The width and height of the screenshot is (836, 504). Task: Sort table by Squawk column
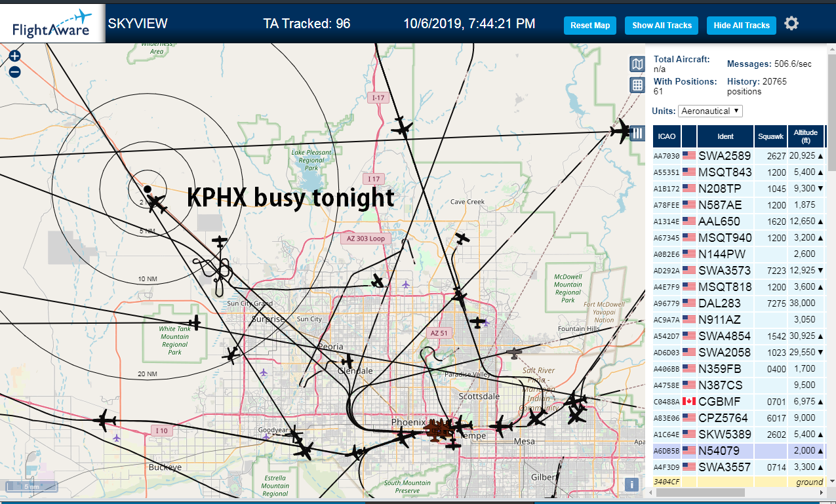(x=770, y=136)
